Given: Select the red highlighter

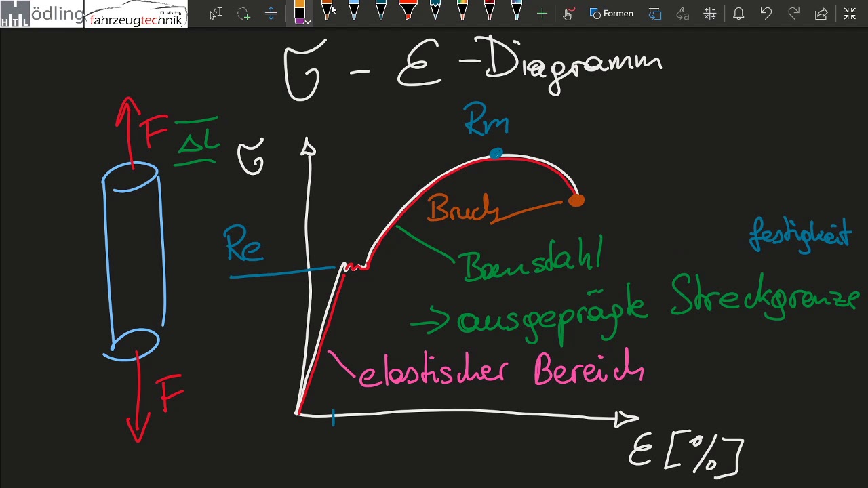Looking at the screenshot, I should tap(408, 11).
